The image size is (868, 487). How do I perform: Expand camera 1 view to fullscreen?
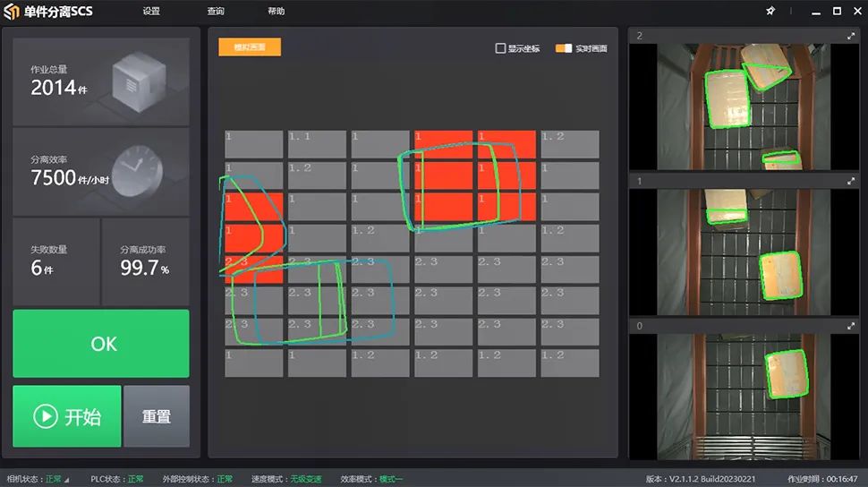click(851, 181)
